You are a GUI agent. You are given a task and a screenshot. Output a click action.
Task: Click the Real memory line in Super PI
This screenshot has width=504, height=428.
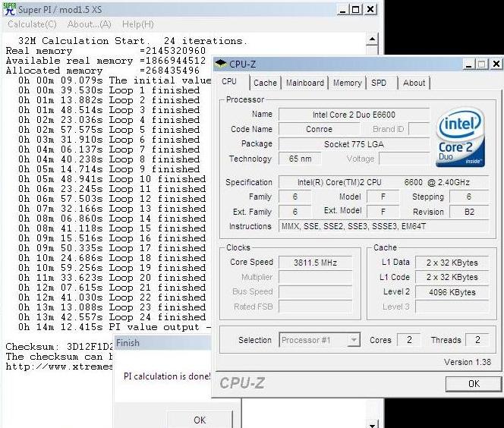coord(106,51)
